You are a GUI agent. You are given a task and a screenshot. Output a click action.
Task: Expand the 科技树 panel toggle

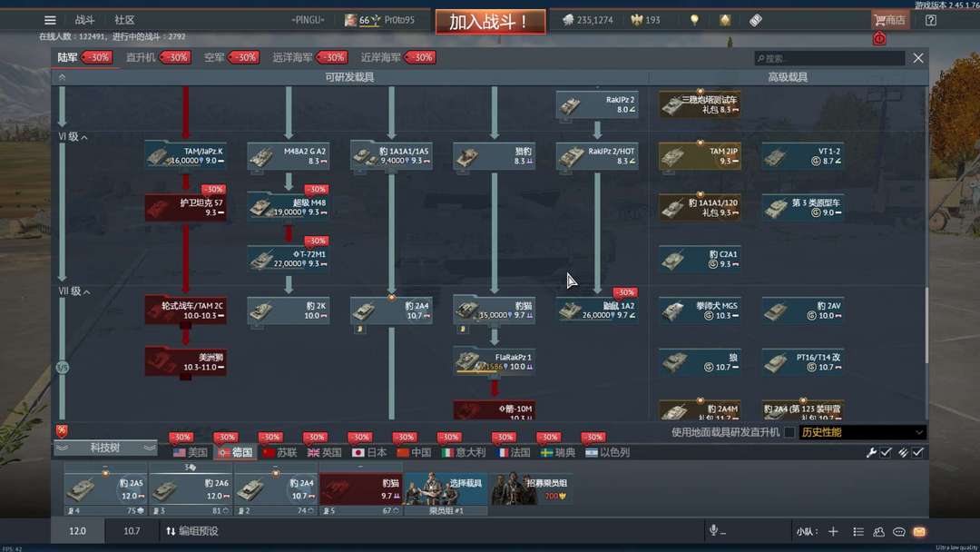click(105, 448)
